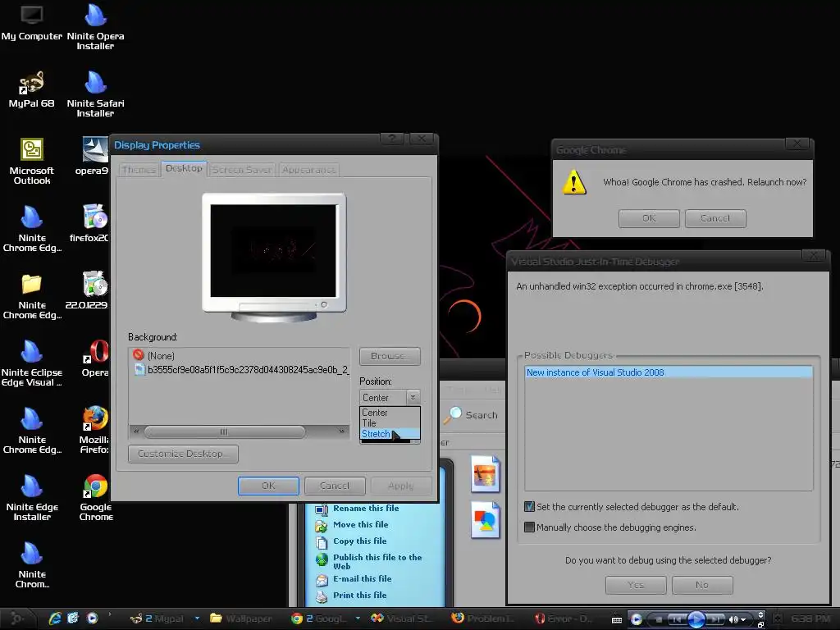Click the Display Properties help question button
840x630 pixels.
pyautogui.click(x=392, y=138)
